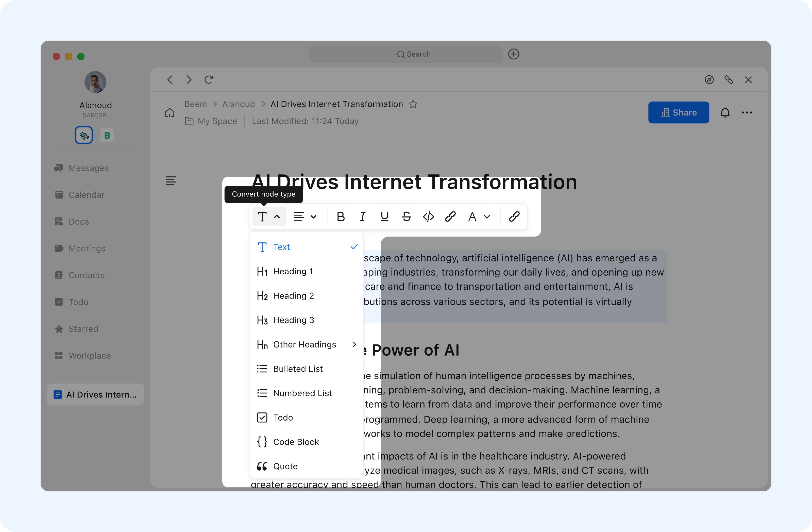Image resolution: width=812 pixels, height=532 pixels.
Task: Star the document title
Action: coord(413,104)
